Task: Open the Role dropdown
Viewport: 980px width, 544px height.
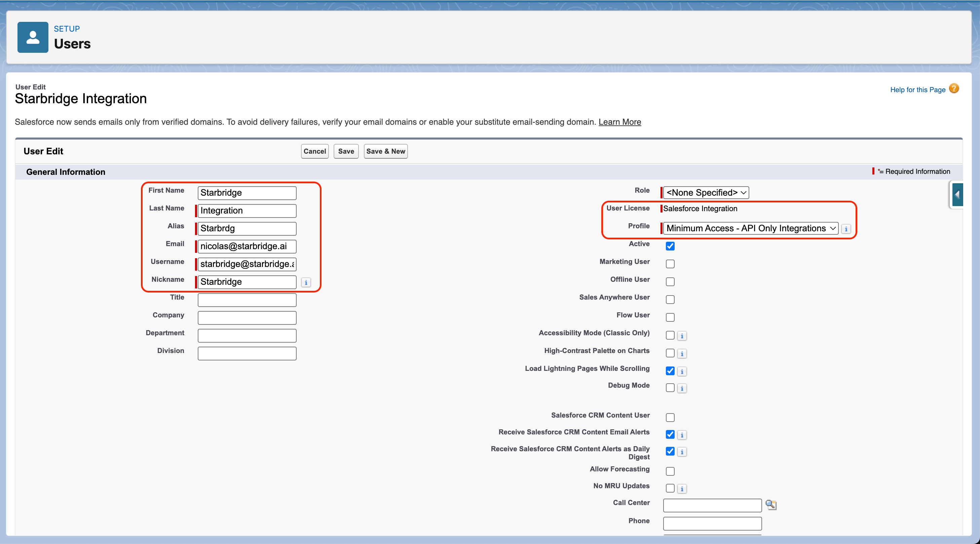Action: 706,193
